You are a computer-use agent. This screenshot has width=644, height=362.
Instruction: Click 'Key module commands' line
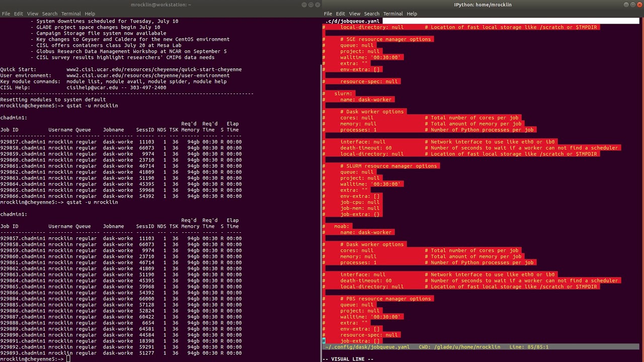point(113,81)
